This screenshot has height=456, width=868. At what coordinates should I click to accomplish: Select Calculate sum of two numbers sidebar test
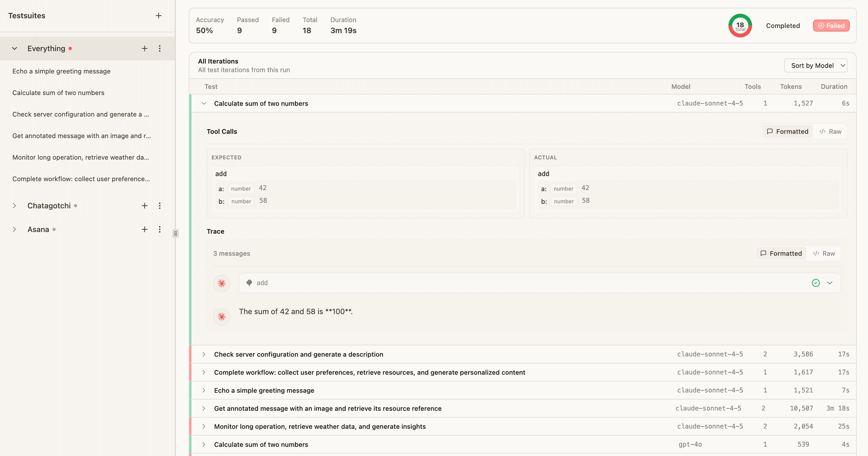click(58, 93)
